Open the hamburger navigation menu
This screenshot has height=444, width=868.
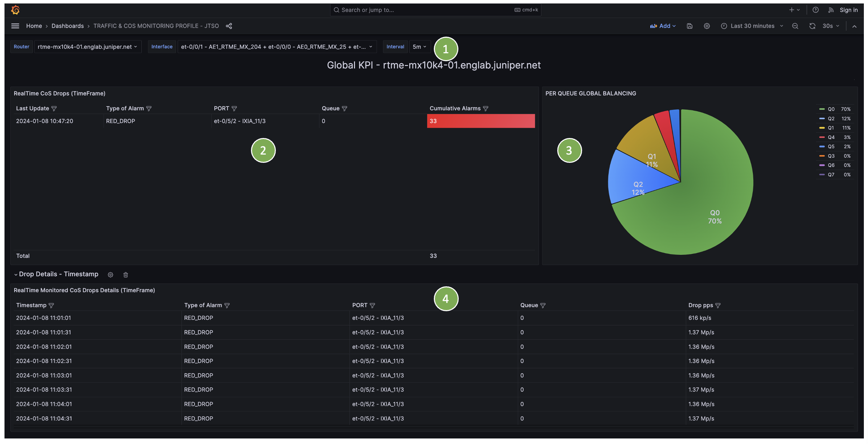(x=15, y=26)
